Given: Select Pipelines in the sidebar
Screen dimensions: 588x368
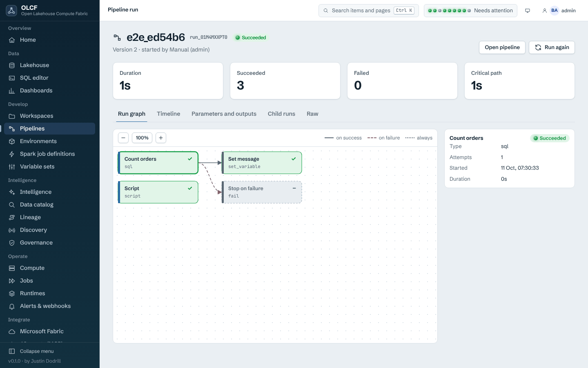Looking at the screenshot, I should (49, 128).
